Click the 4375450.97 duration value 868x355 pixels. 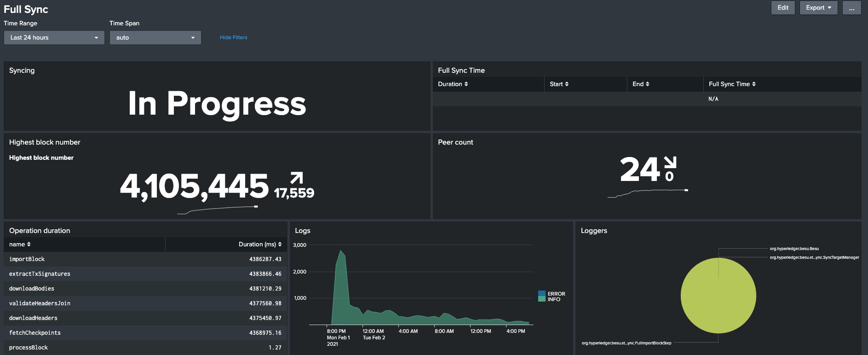point(265,318)
